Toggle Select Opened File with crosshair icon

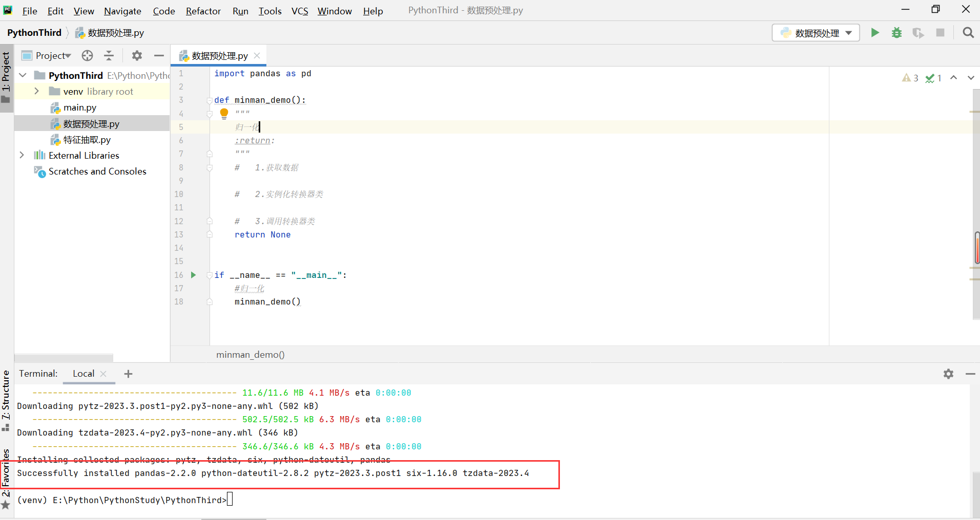point(87,55)
